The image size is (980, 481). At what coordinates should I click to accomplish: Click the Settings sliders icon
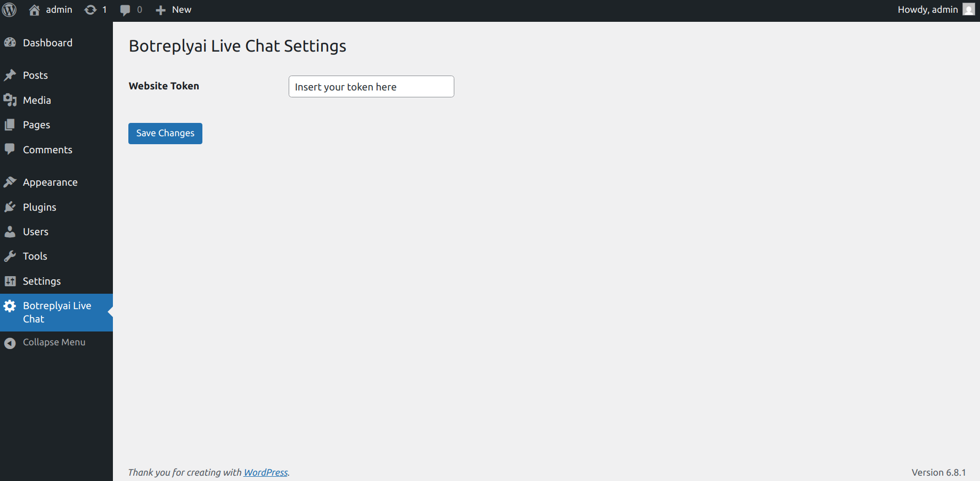pyautogui.click(x=10, y=281)
